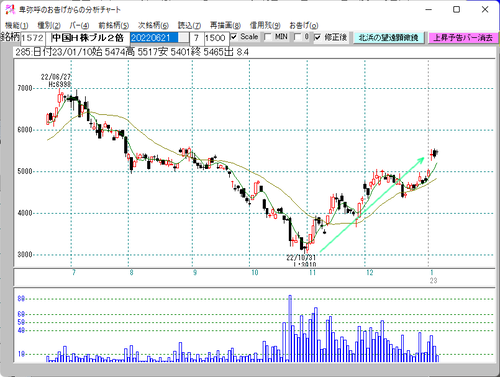Click the 80 volume axis label
The width and height of the screenshot is (500, 377).
(x=21, y=299)
